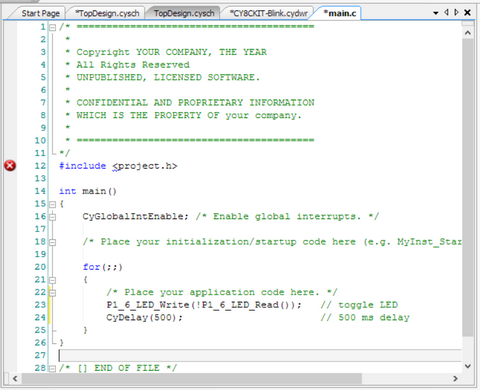Click 'Place your application code here' comment
The height and width of the screenshot is (390, 480).
222,292
